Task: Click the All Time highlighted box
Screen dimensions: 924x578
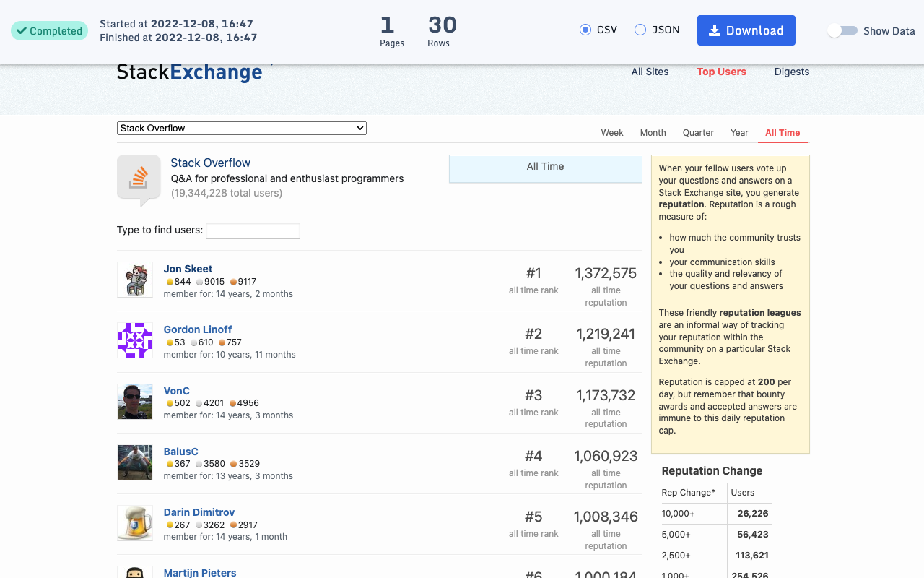Action: click(x=546, y=168)
